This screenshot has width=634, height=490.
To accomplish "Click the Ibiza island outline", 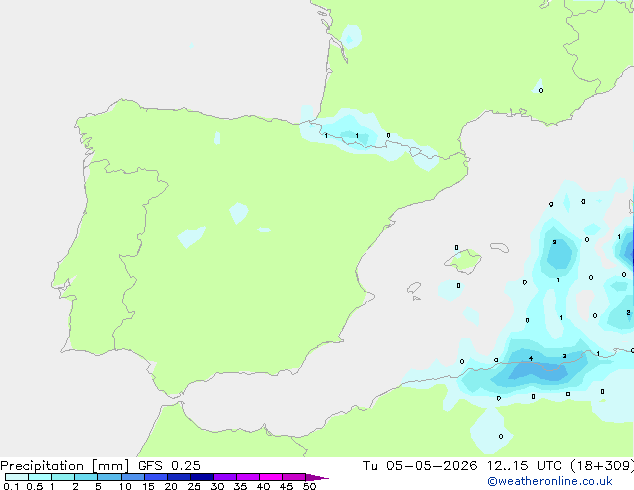I will pos(414,288).
